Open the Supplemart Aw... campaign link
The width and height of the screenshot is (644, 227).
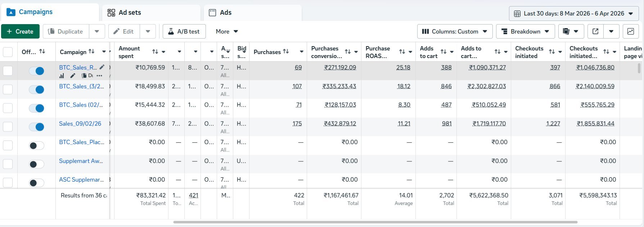[x=81, y=161]
